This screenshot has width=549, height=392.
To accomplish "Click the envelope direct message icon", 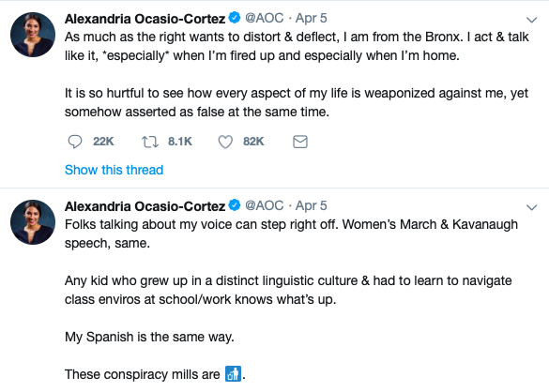I will (x=300, y=142).
